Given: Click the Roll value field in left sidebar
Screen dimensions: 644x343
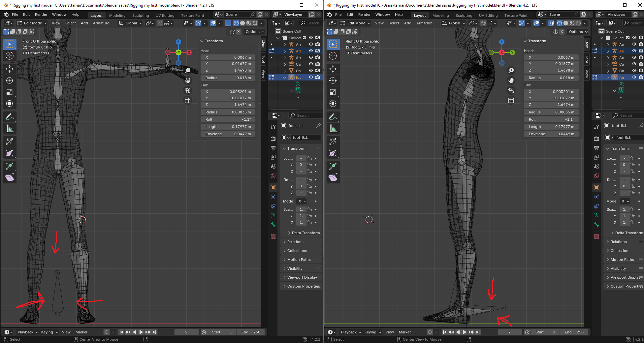Looking at the screenshot, I should click(228, 119).
